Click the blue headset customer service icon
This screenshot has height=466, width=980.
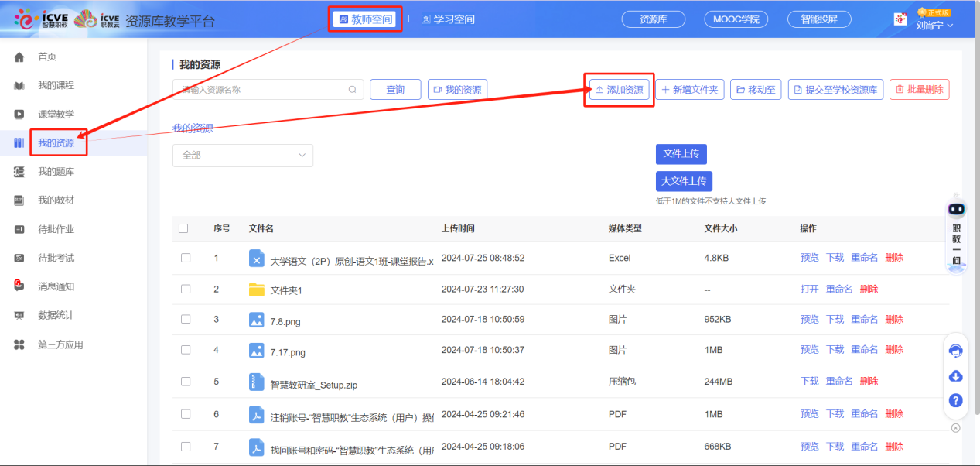[955, 351]
